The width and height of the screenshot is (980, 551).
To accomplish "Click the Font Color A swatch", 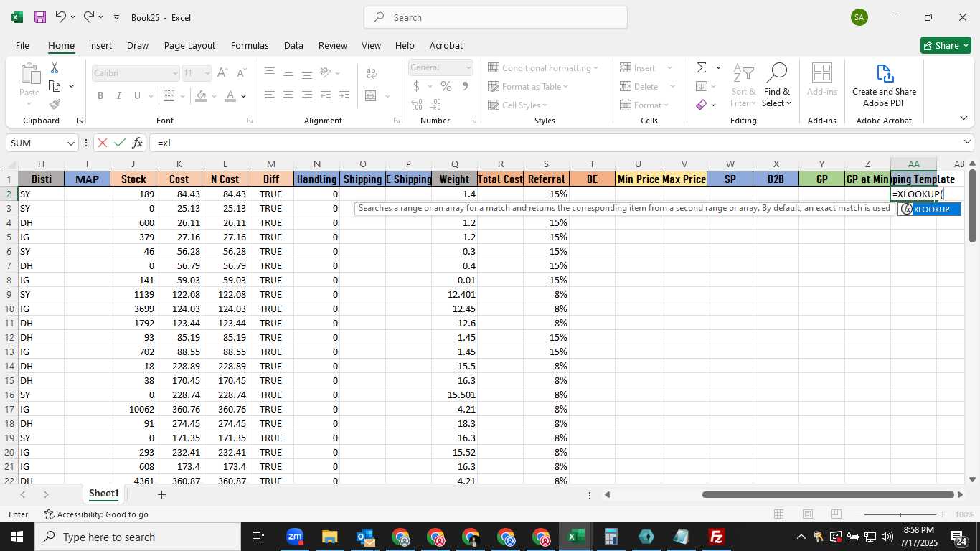I will click(x=230, y=95).
